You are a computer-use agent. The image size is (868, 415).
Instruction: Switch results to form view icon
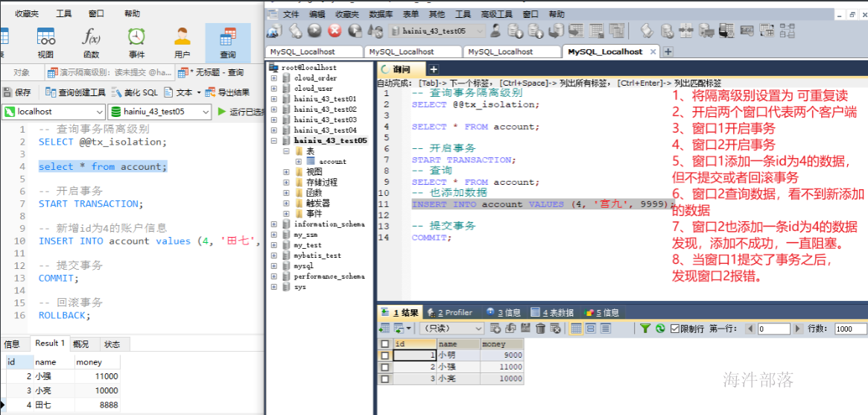click(591, 329)
